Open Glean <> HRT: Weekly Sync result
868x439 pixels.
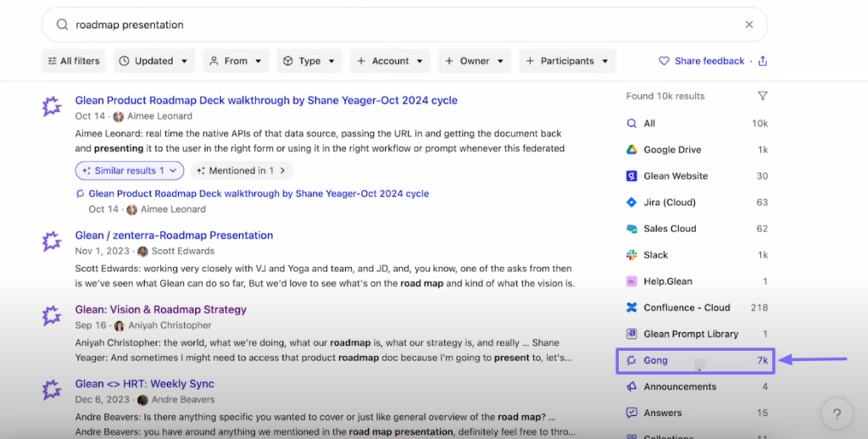pyautogui.click(x=144, y=384)
